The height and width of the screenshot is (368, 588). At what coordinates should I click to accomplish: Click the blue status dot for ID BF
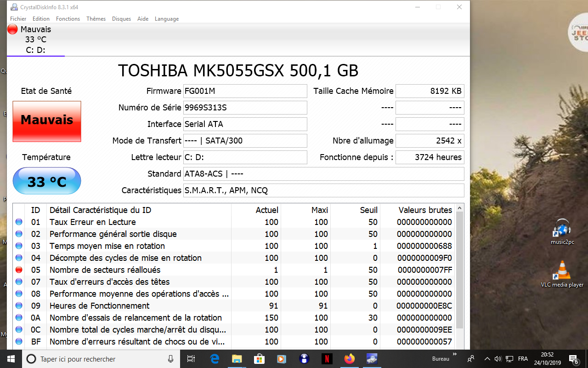click(19, 342)
